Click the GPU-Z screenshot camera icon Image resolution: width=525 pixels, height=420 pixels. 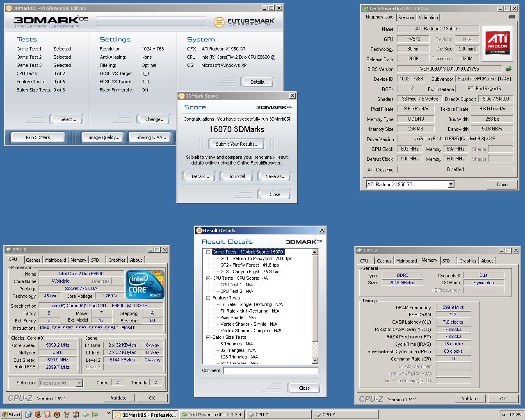coord(511,17)
